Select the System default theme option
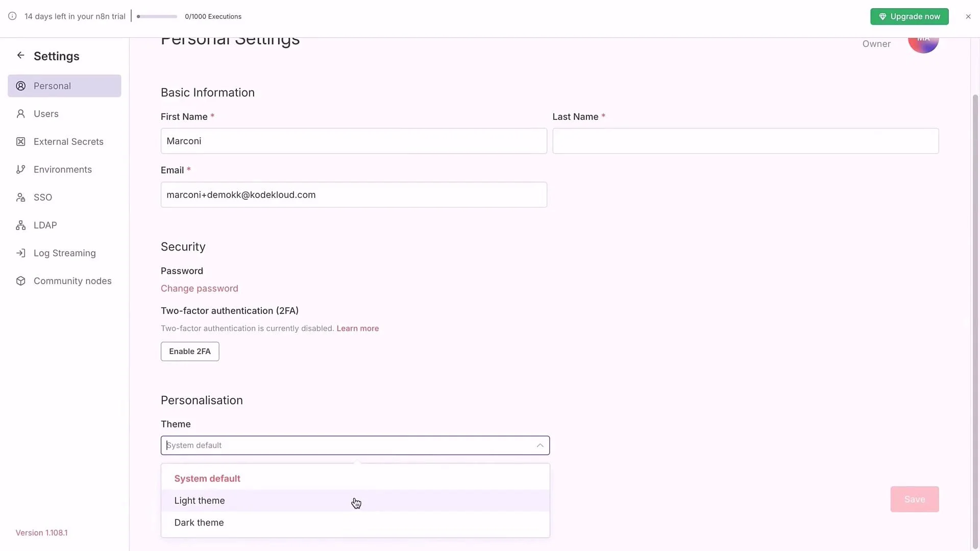This screenshot has width=980, height=551. 355,479
